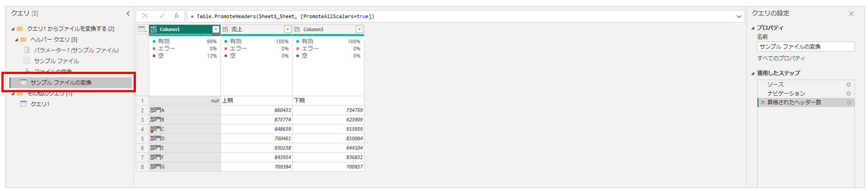Click the parameter icon beside パラメーター1
Image resolution: width=868 pixels, height=191 pixels.
point(27,50)
